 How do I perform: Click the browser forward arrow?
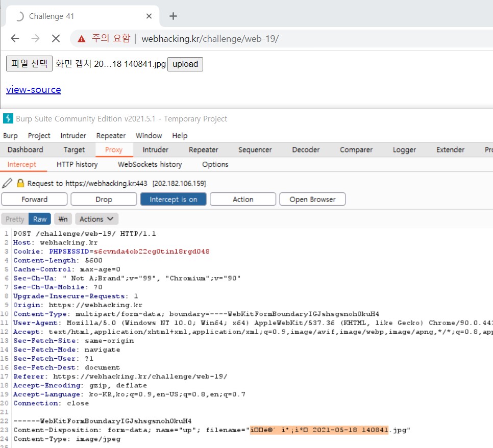point(36,38)
